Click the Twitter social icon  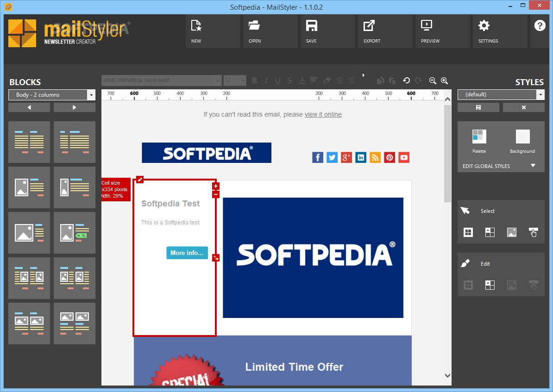point(332,157)
